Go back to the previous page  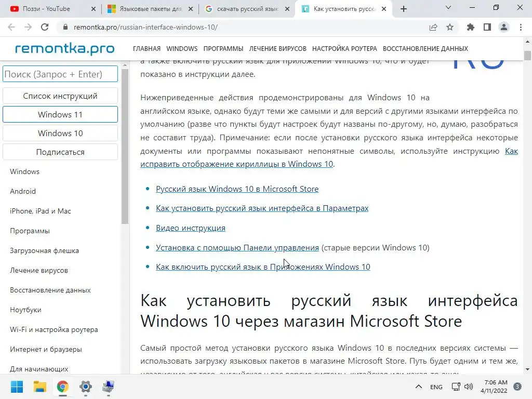click(x=11, y=27)
